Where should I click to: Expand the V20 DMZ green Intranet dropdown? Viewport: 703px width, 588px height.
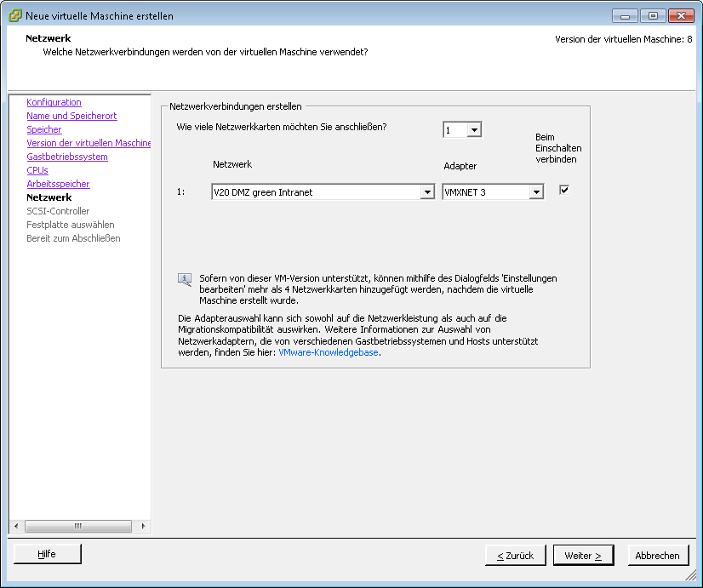[x=427, y=192]
